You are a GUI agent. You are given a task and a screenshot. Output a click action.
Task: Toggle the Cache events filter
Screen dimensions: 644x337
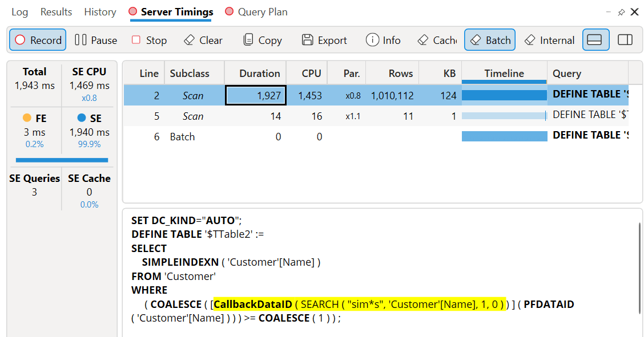coord(437,40)
